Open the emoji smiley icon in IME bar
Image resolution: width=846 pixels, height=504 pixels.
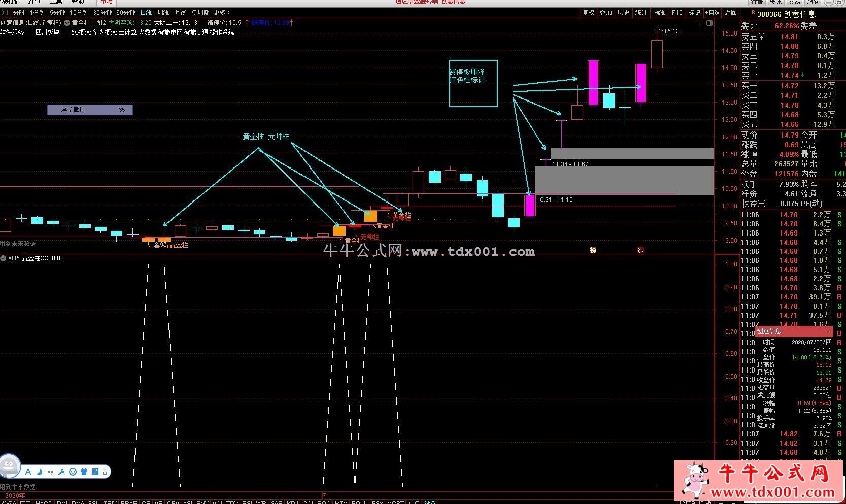73,472
